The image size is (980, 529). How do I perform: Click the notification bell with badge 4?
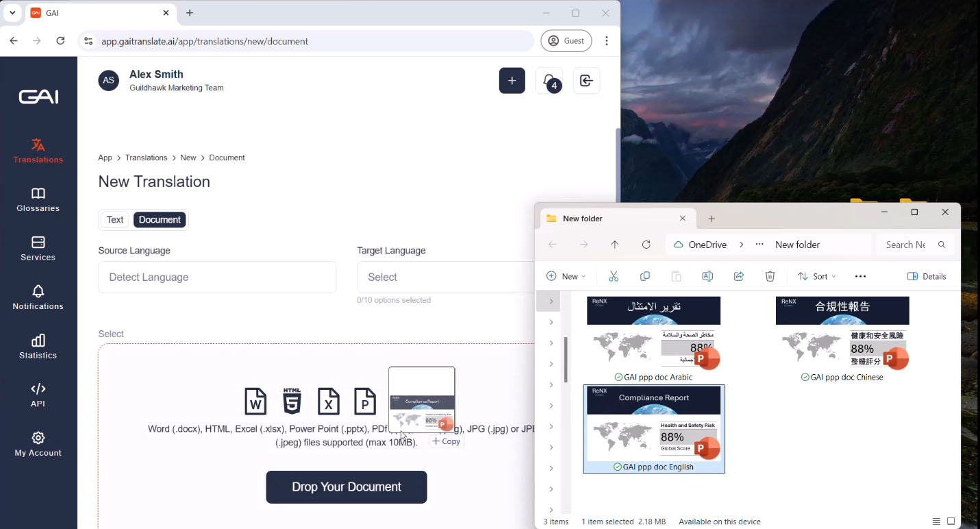549,81
